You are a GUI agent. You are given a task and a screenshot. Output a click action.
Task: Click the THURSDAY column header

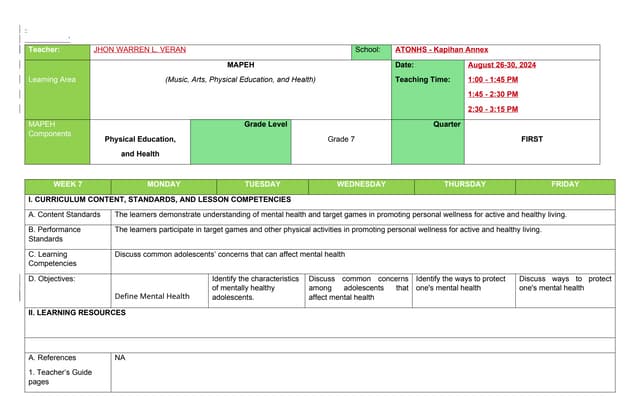click(x=464, y=185)
